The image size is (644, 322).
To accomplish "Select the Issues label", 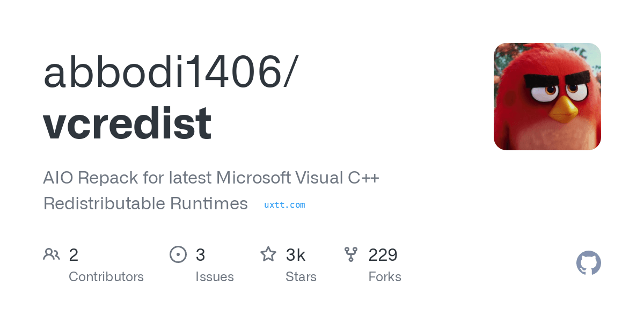I will [x=215, y=277].
